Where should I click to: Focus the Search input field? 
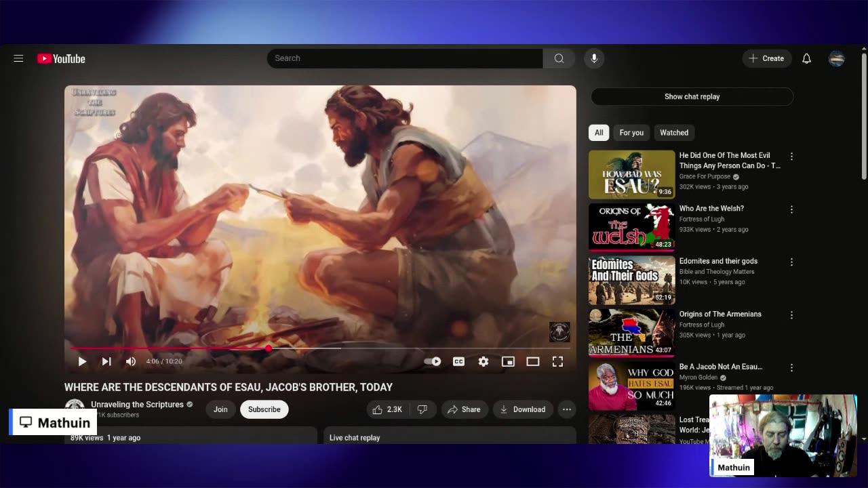coord(405,58)
